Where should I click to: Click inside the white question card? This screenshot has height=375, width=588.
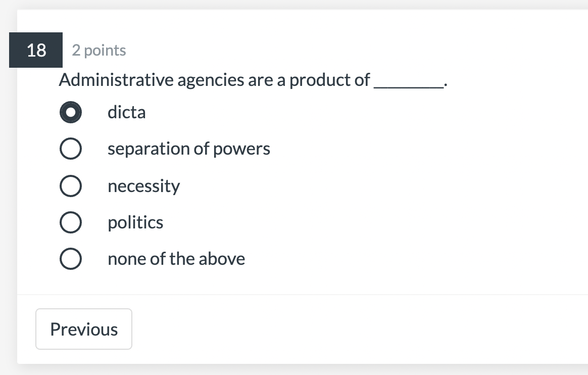coord(354,202)
